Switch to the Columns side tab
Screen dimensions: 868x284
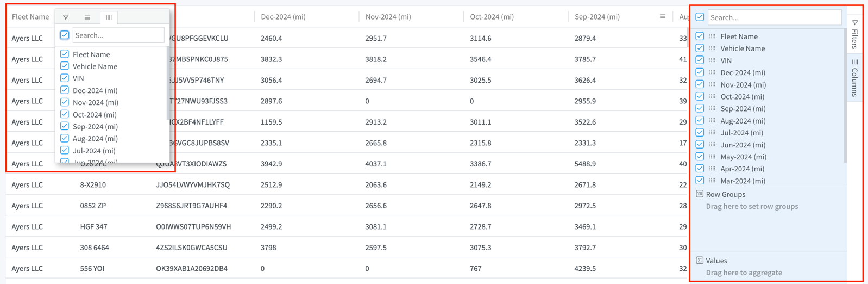(854, 78)
